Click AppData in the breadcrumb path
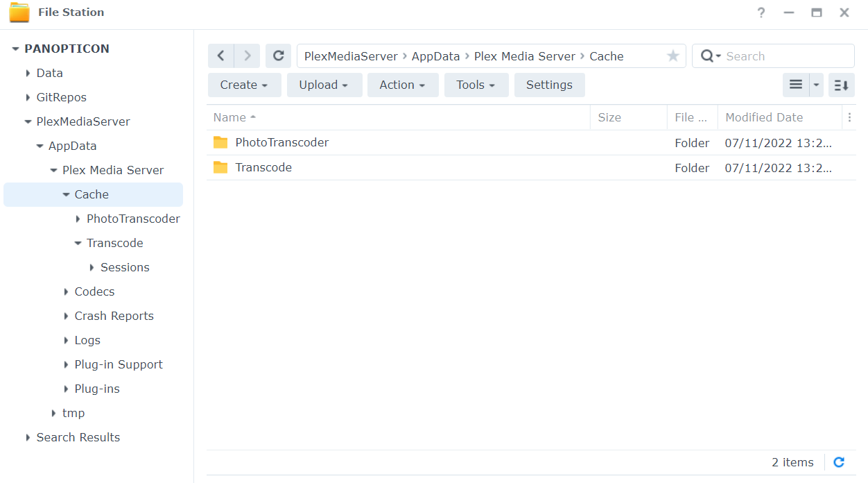 (x=435, y=56)
